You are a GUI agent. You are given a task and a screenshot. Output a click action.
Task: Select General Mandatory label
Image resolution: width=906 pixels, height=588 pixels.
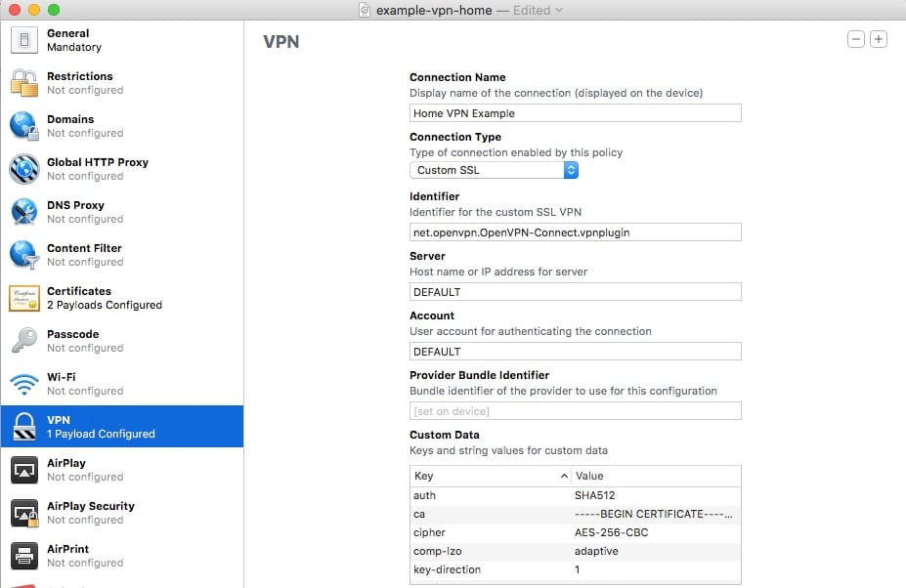pyautogui.click(x=74, y=40)
